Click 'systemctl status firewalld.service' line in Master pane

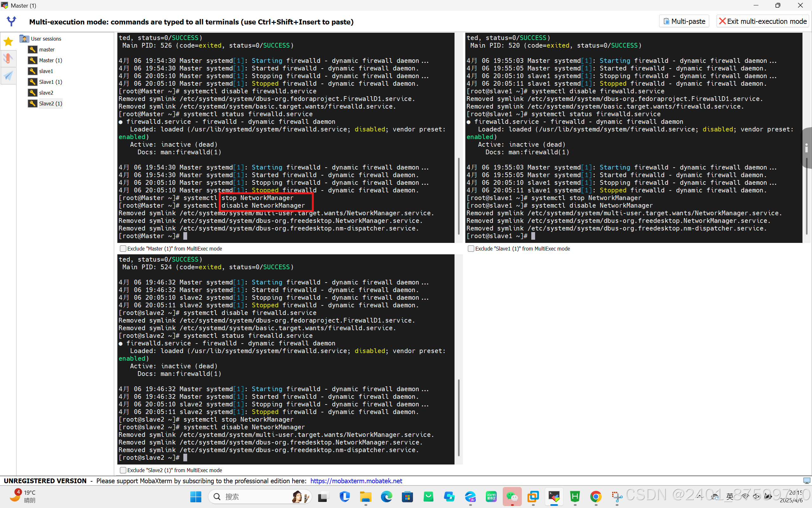click(215, 114)
